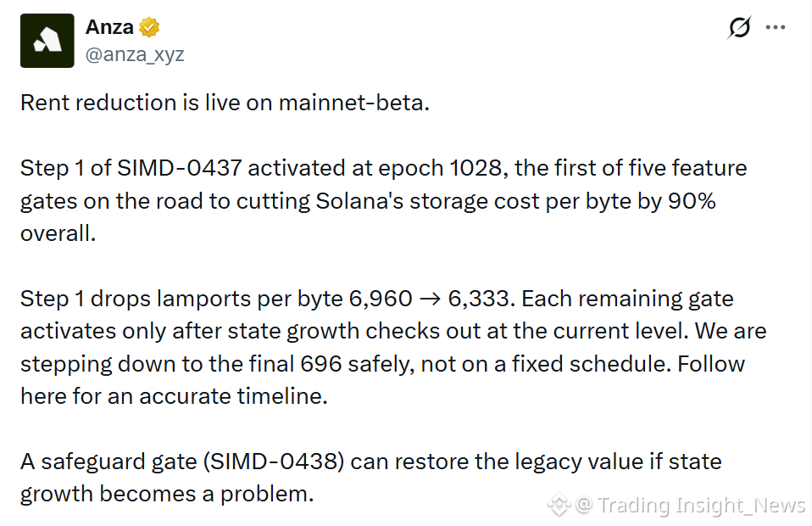Open the Anza profile avatar

pos(47,41)
